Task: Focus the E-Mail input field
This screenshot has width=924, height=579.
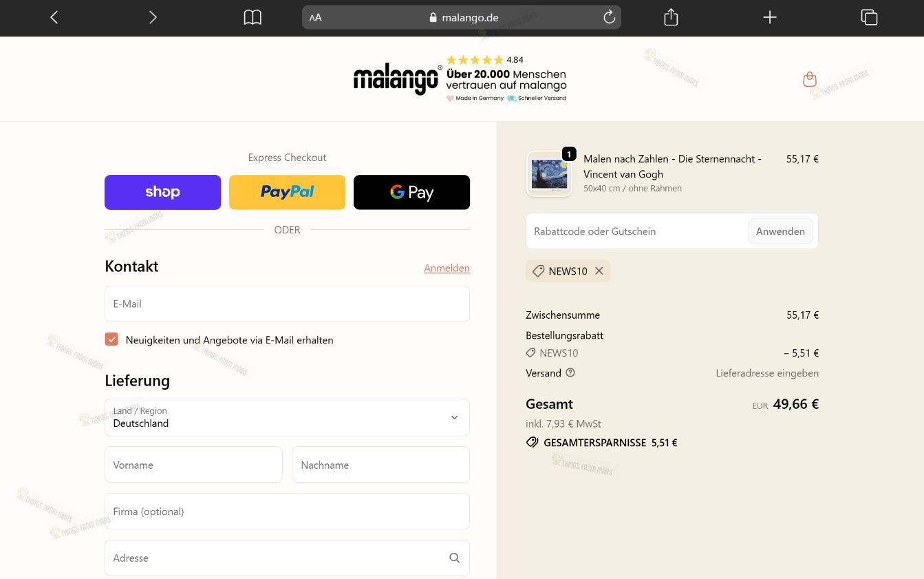Action: (x=287, y=304)
